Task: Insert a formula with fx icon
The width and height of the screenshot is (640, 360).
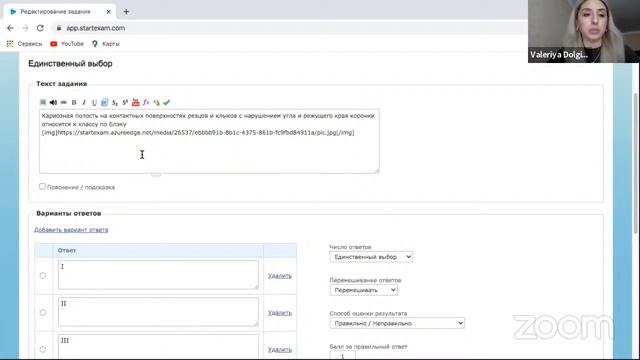Action: [146, 102]
